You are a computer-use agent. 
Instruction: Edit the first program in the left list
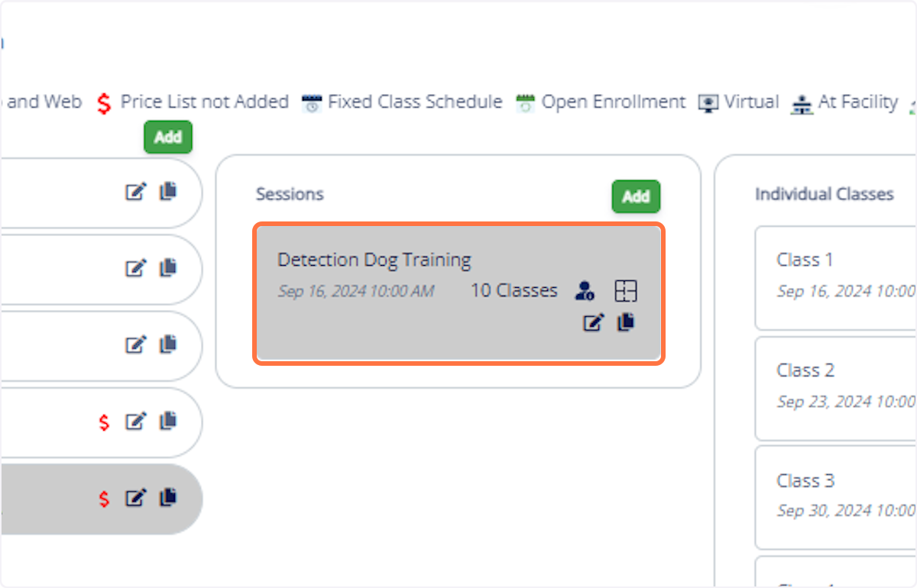click(136, 192)
